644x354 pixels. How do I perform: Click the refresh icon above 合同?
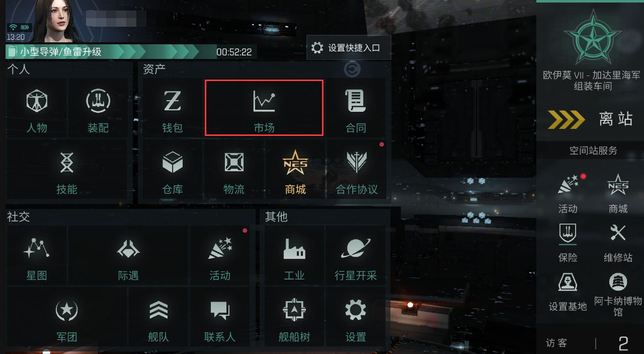click(x=352, y=69)
